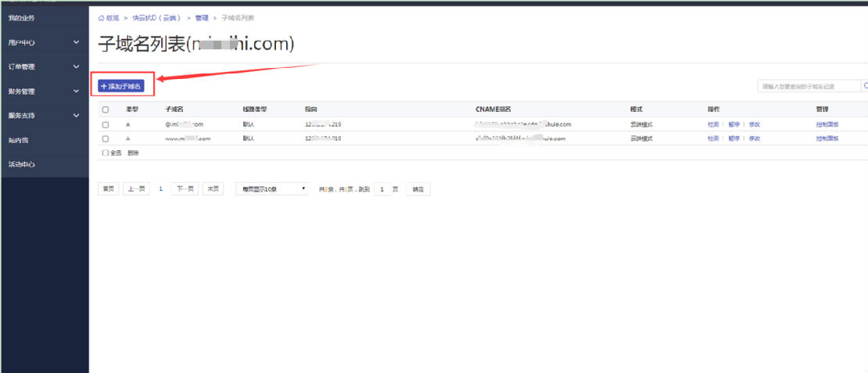
Task: Open 控制面板 for the first subdomain
Action: pos(827,124)
